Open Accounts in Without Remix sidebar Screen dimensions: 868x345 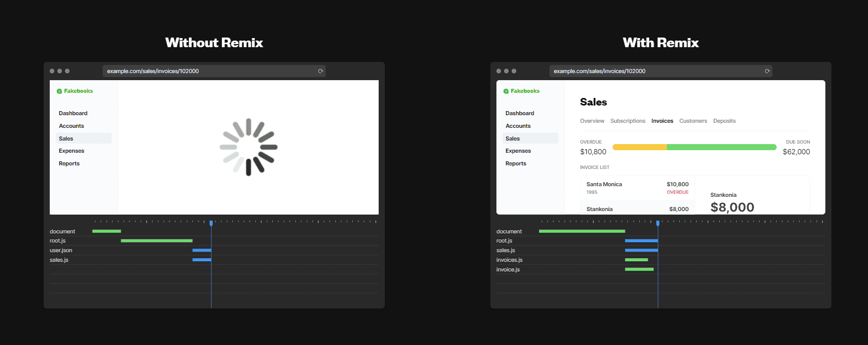[x=72, y=126]
